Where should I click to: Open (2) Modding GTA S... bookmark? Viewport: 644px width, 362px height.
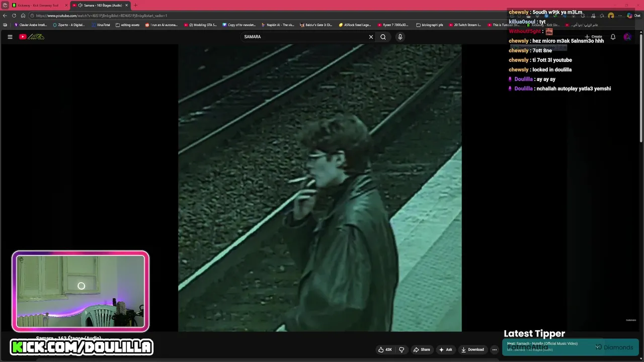(200, 25)
